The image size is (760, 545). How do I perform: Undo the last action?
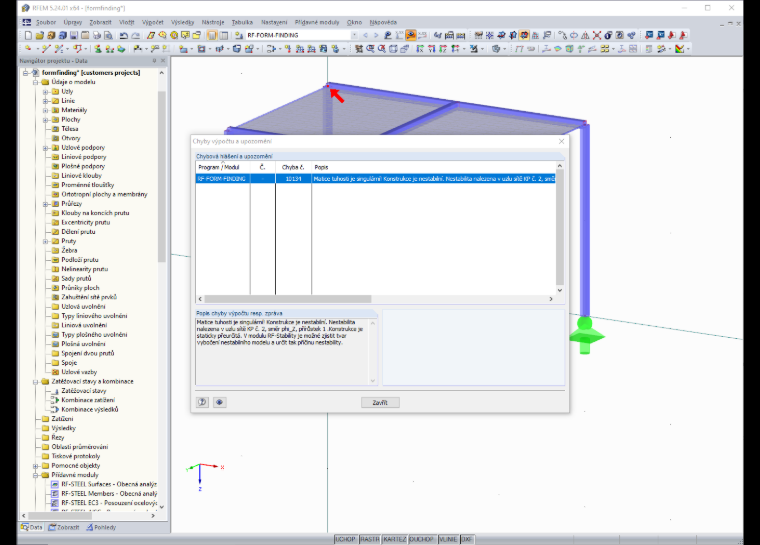[124, 35]
